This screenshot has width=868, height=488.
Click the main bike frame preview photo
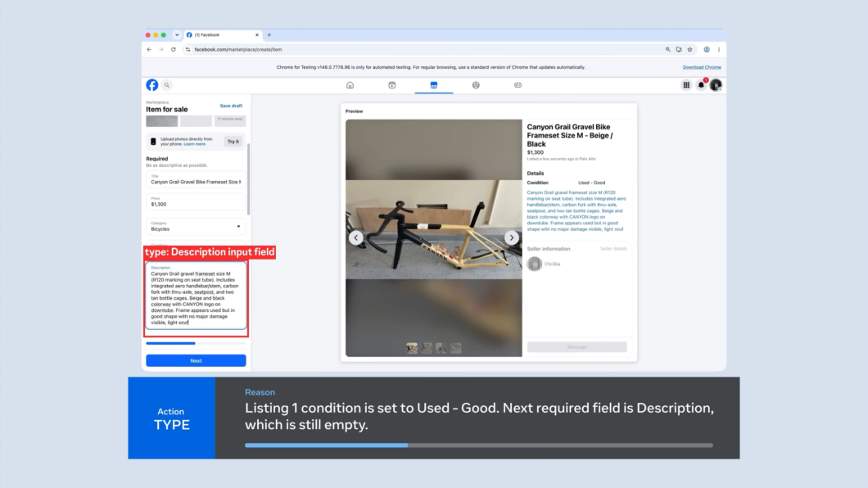(x=434, y=229)
